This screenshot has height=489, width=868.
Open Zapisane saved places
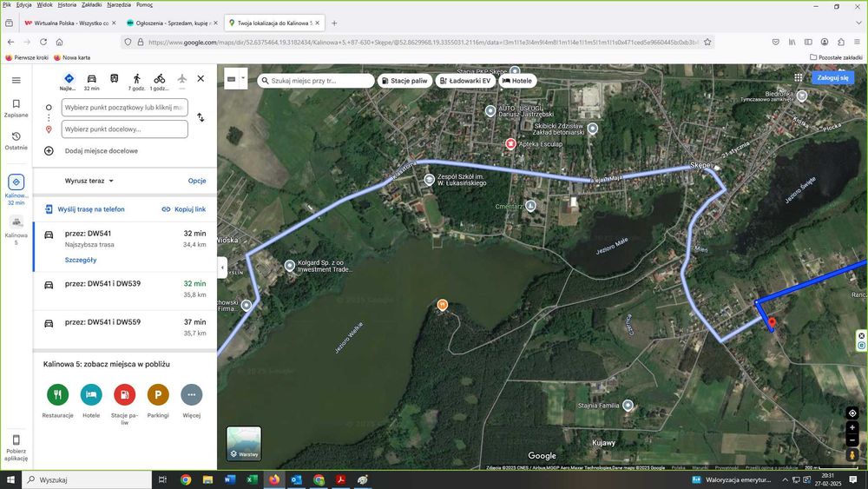pos(16,109)
